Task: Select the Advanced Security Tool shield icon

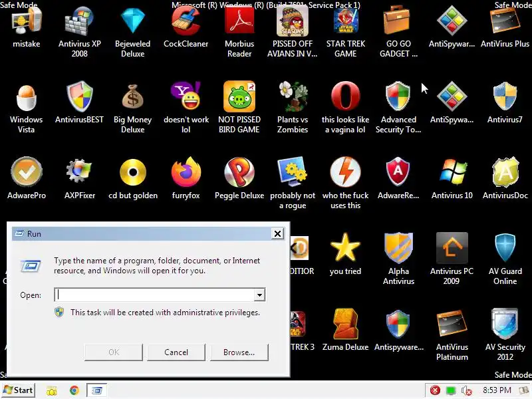Action: [398, 96]
